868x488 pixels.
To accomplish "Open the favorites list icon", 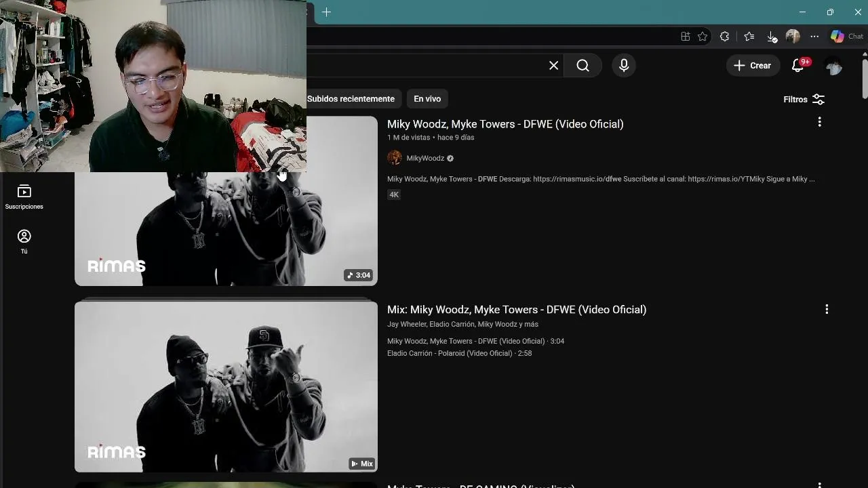I will [x=749, y=37].
